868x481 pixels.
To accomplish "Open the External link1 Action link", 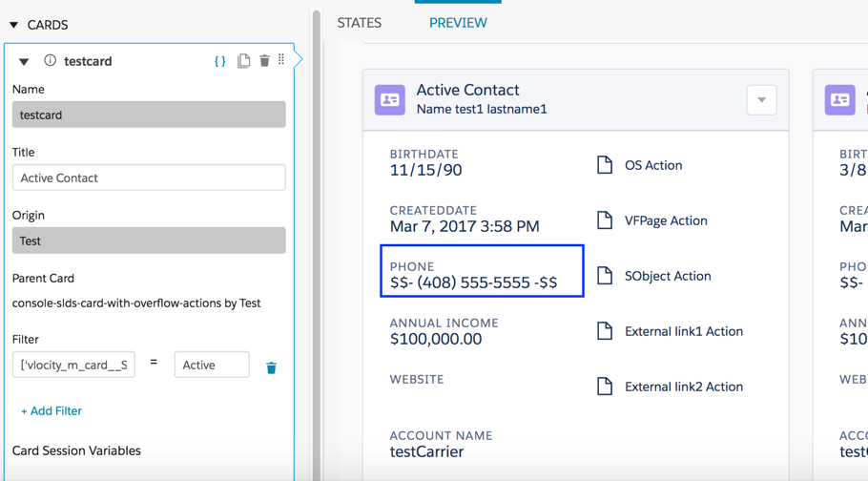I will pyautogui.click(x=684, y=331).
